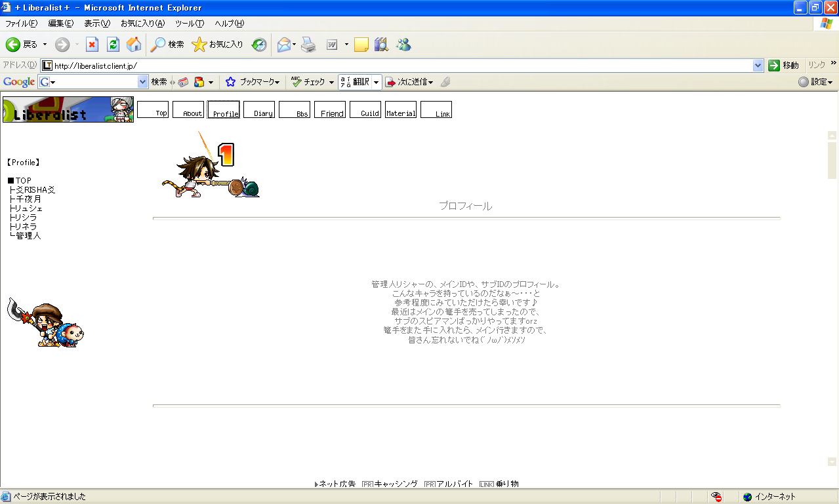Open colored blocks icon dropdown arrow

tap(211, 82)
